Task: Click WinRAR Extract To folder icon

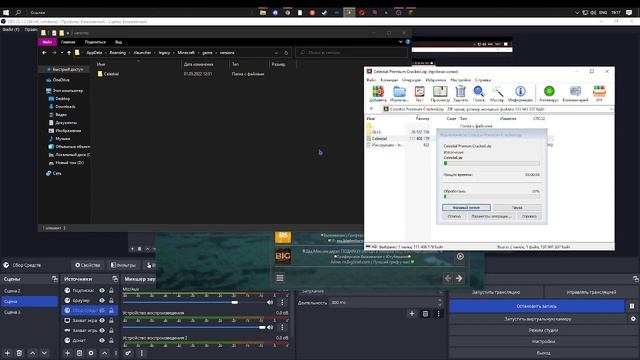Action: point(399,94)
